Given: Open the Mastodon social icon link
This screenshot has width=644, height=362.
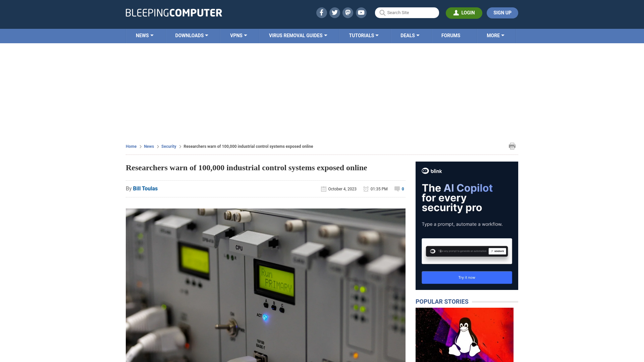Looking at the screenshot, I should (348, 12).
